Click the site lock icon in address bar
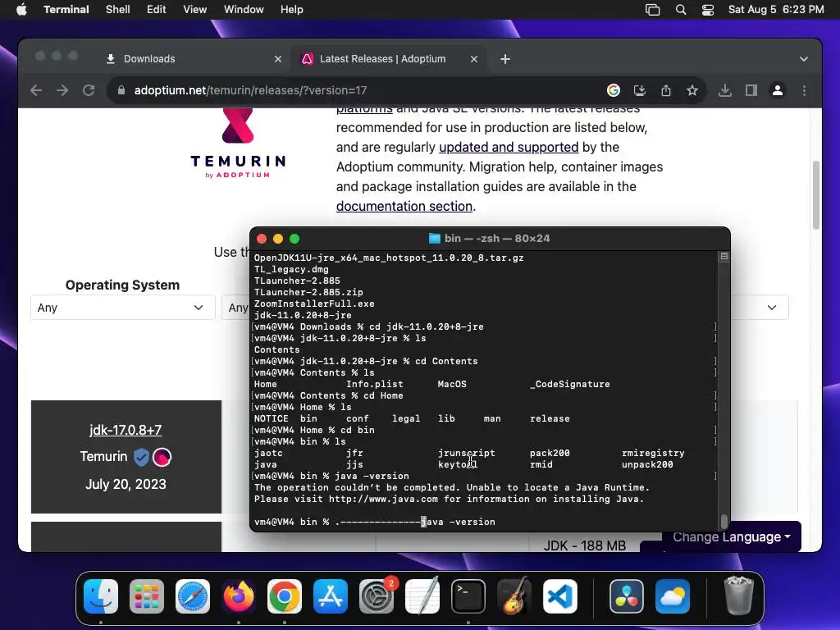 tap(121, 90)
